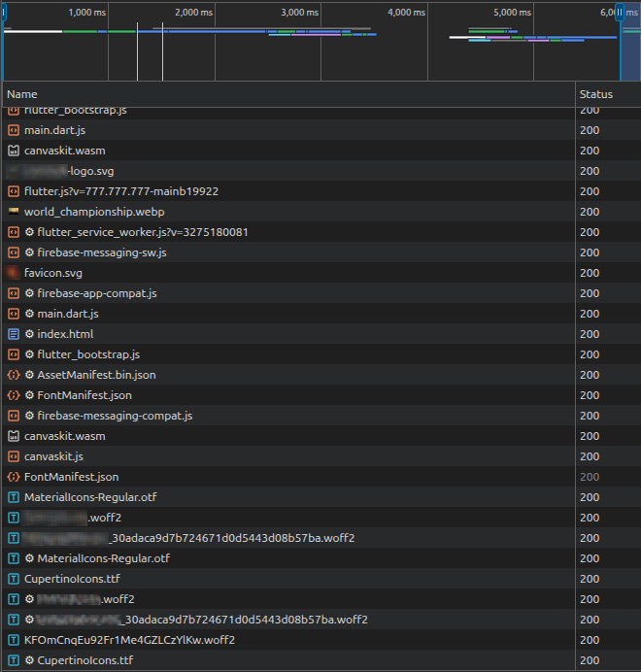Sort requests by the Status column header
This screenshot has height=672, width=641.
click(608, 94)
